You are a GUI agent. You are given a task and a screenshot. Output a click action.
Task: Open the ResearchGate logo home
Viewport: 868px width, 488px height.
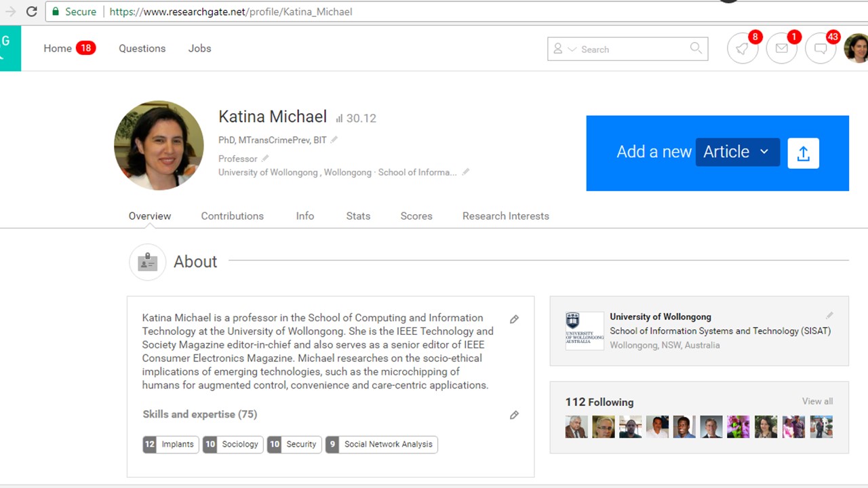[x=10, y=48]
